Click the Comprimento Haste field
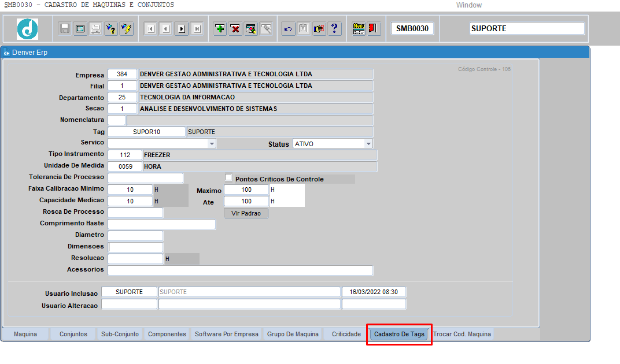 pyautogui.click(x=162, y=224)
